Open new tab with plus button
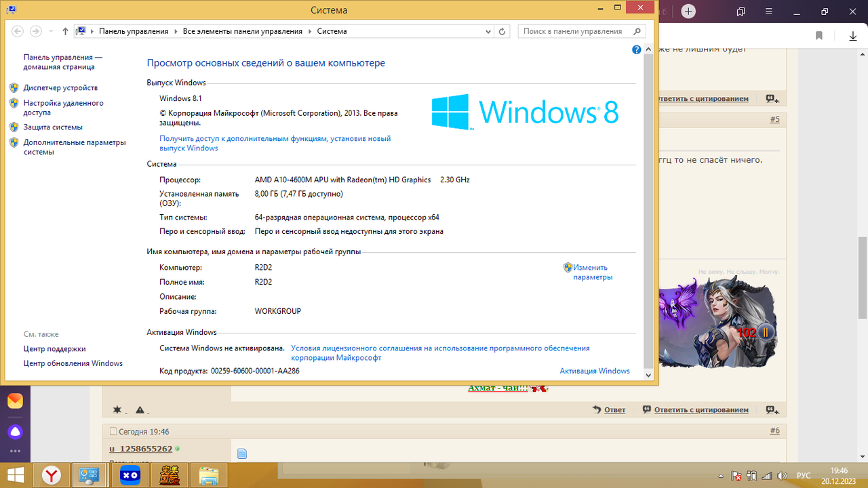This screenshot has width=868, height=488. tap(688, 12)
